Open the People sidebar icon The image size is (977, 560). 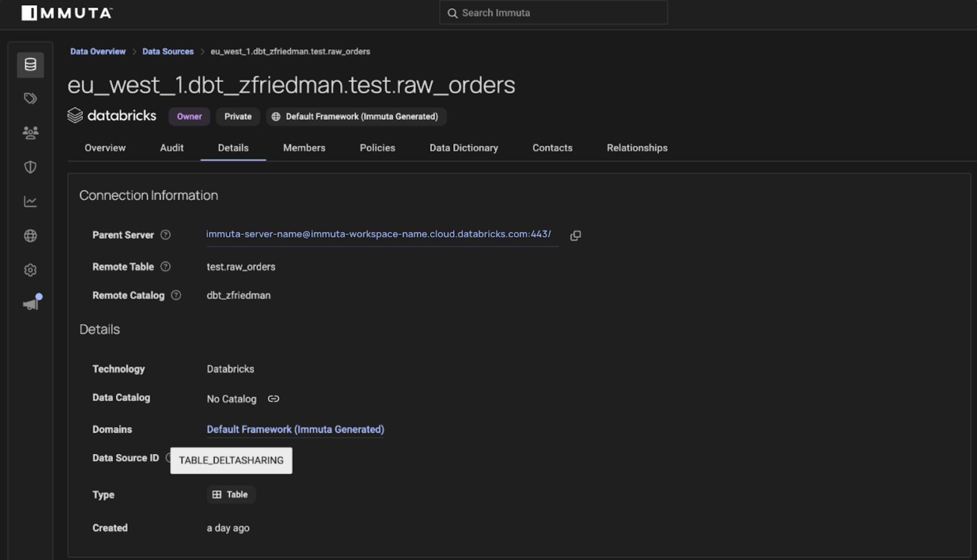pyautogui.click(x=30, y=133)
